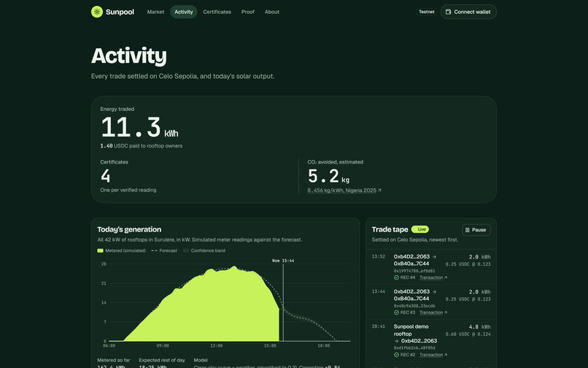
Task: Click the Confidence band legend swatch
Action: click(185, 250)
